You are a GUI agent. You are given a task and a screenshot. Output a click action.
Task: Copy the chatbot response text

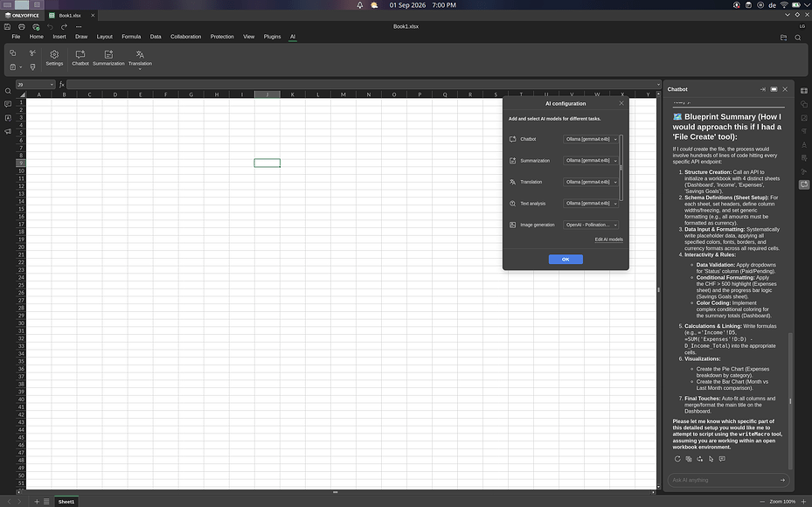tap(689, 459)
